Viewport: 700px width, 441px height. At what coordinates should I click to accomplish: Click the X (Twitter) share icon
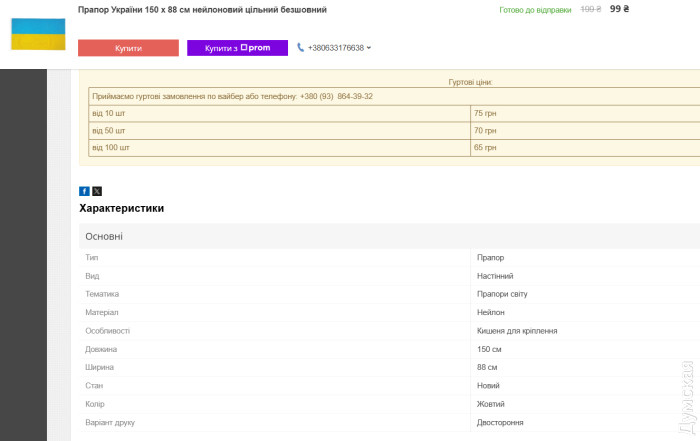click(x=97, y=191)
